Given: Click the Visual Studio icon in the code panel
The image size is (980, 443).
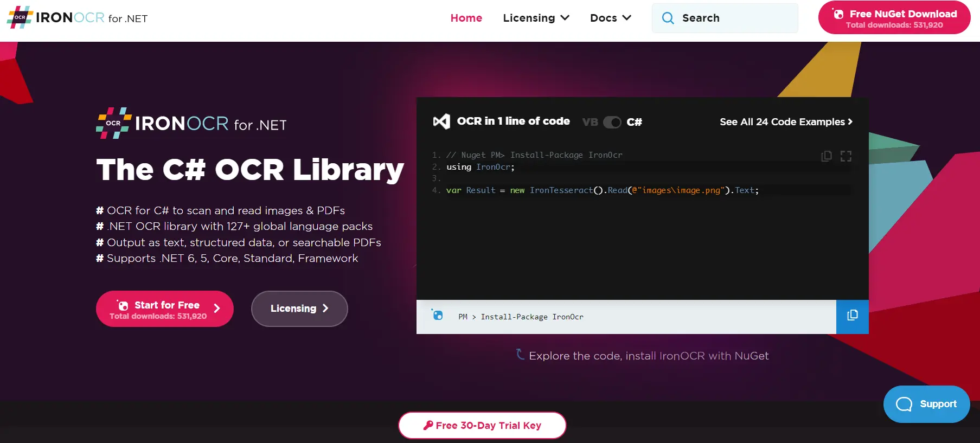Looking at the screenshot, I should pyautogui.click(x=441, y=121).
